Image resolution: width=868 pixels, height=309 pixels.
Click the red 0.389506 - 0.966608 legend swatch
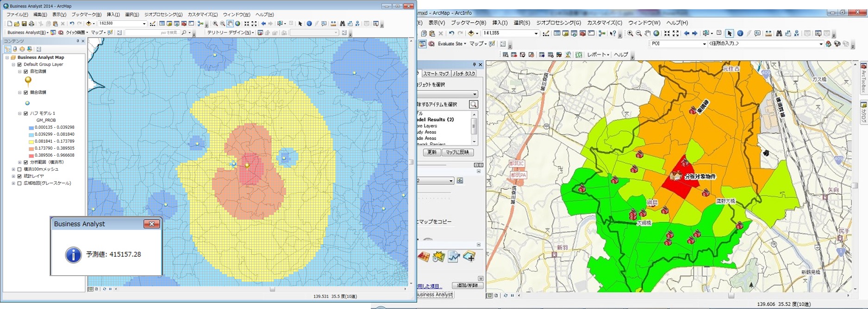coord(31,156)
